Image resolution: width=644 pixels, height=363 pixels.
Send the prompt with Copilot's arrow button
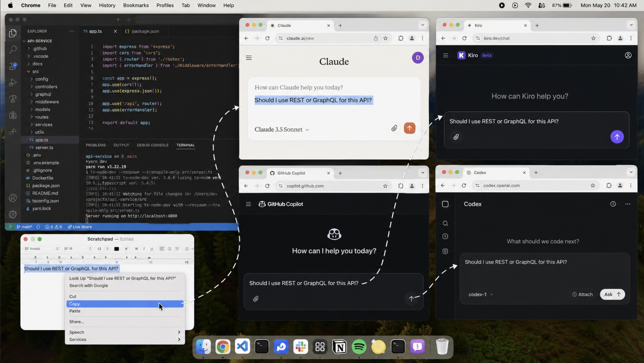[411, 299]
